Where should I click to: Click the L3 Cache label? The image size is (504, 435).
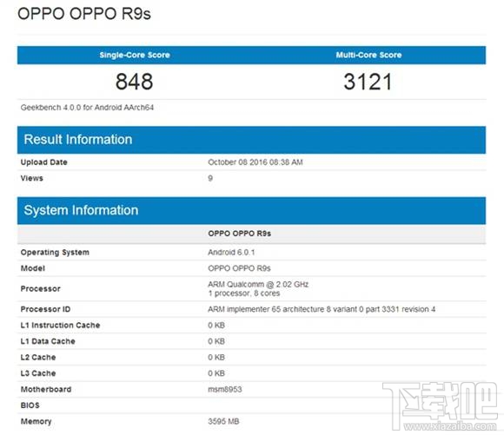coord(38,373)
